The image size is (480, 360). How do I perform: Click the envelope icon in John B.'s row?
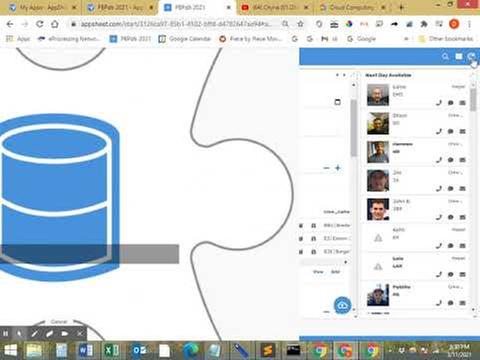click(462, 217)
